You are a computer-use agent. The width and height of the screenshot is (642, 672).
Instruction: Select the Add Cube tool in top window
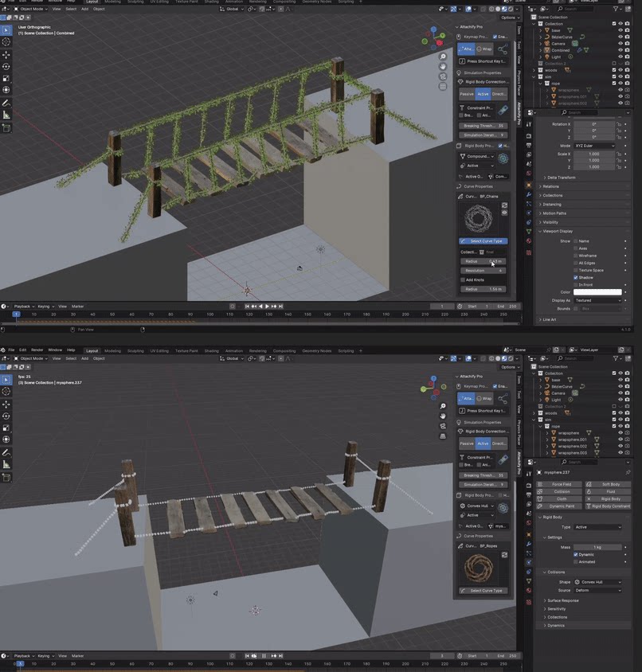pyautogui.click(x=6, y=127)
